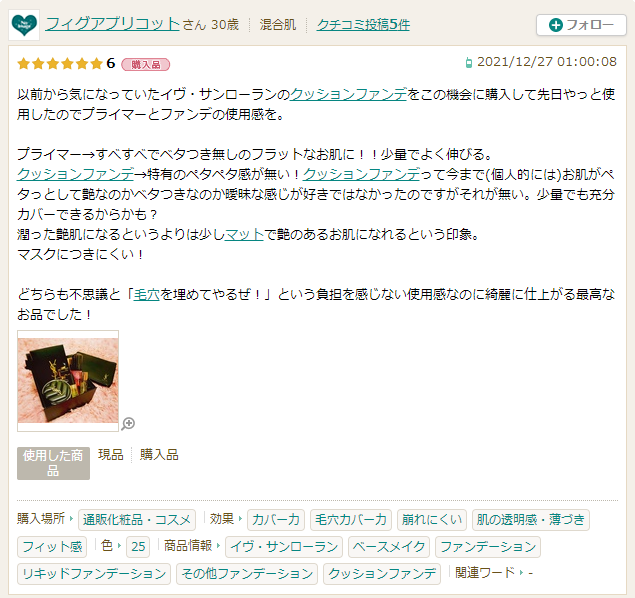Select the フィット感 tag
Image resolution: width=635 pixels, height=598 pixels.
[x=52, y=547]
